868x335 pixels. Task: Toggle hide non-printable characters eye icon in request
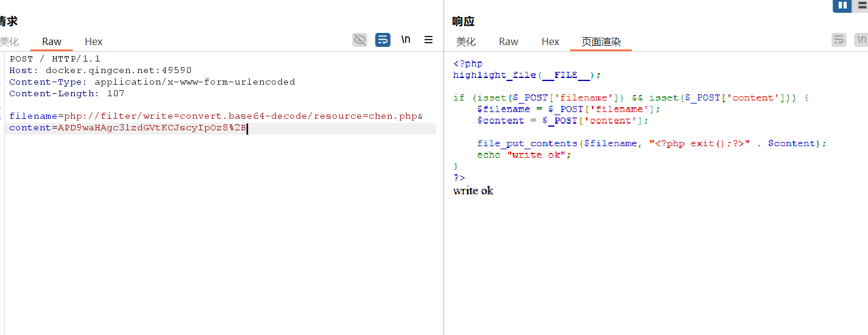(x=360, y=40)
